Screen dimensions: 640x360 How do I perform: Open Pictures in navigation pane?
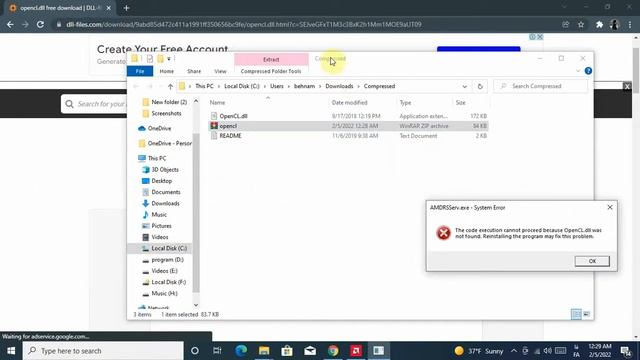pos(157,226)
